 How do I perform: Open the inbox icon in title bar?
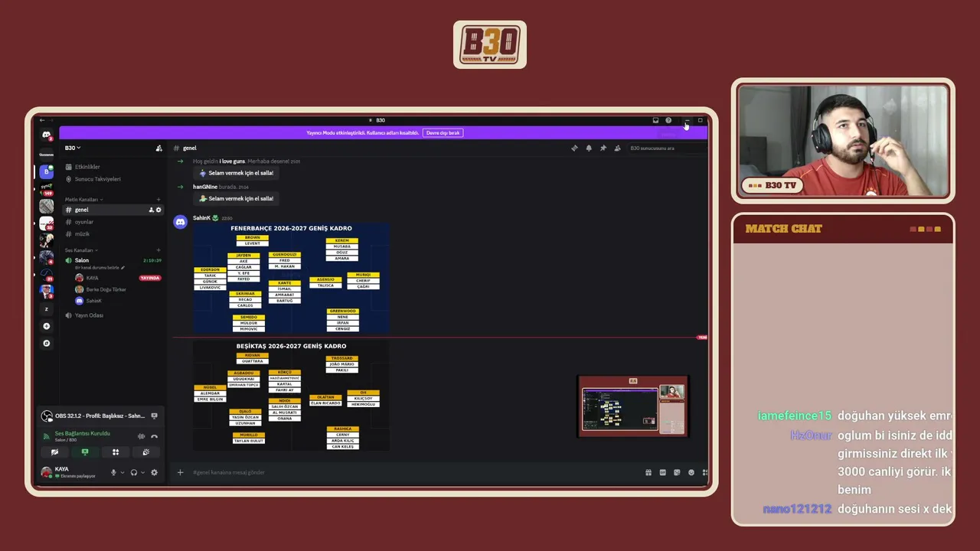[655, 120]
